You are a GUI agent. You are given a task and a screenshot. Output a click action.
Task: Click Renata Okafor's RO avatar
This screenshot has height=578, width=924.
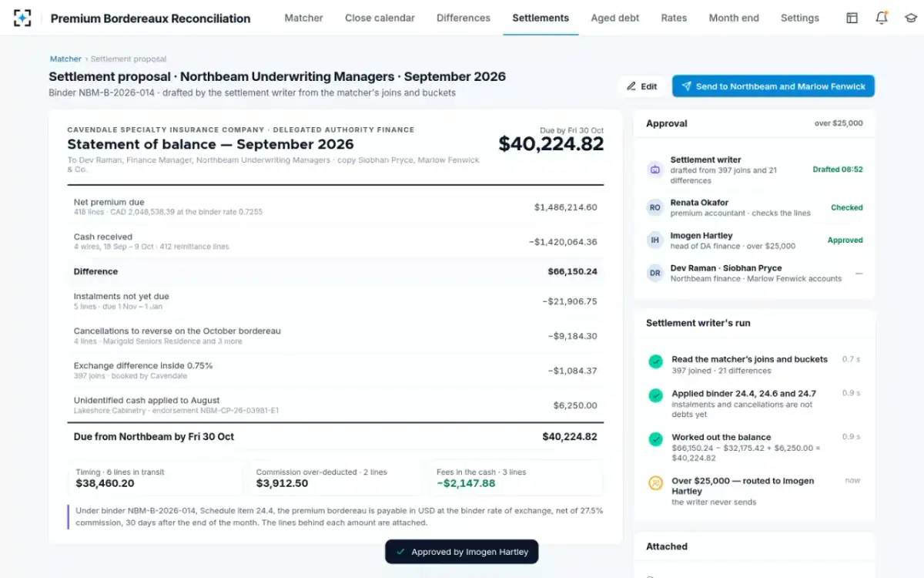coord(655,207)
